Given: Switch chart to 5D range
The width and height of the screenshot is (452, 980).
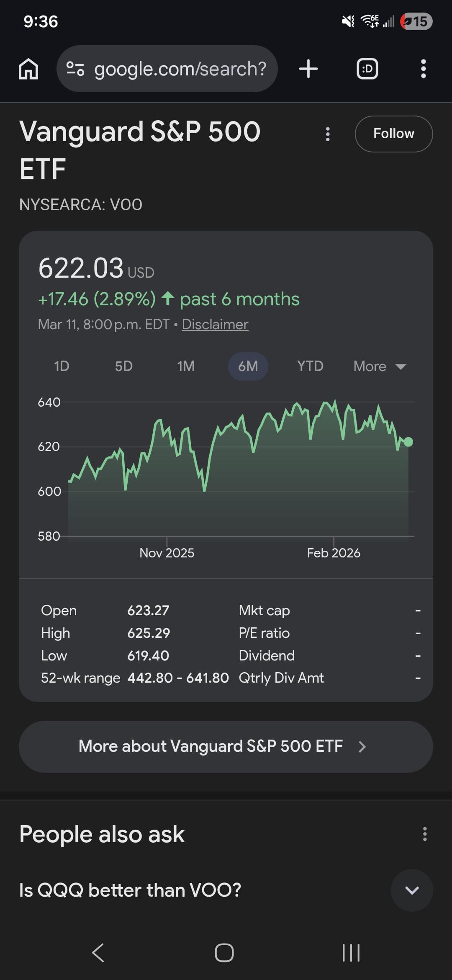Looking at the screenshot, I should (x=124, y=366).
